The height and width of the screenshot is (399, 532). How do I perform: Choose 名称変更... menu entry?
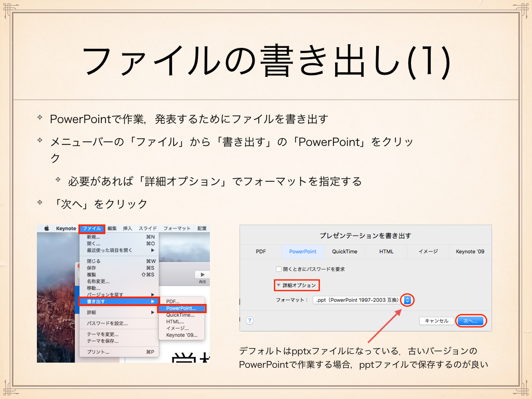click(119, 281)
